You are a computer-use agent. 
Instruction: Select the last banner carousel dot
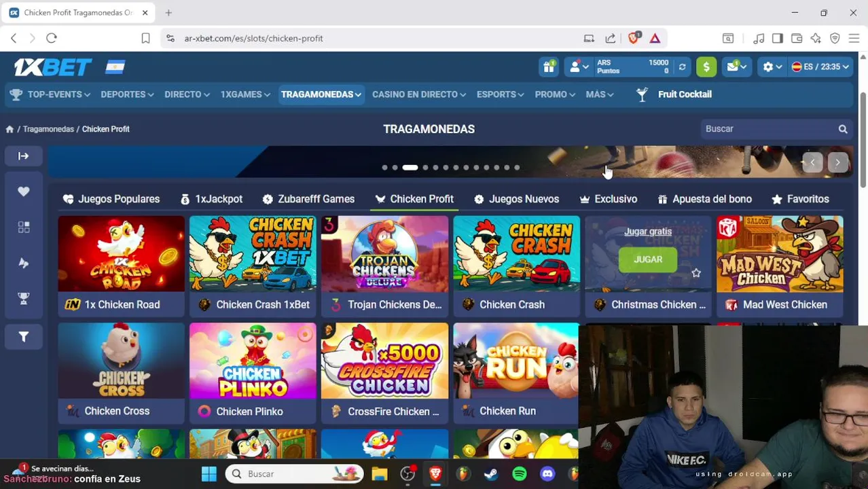[x=517, y=168]
